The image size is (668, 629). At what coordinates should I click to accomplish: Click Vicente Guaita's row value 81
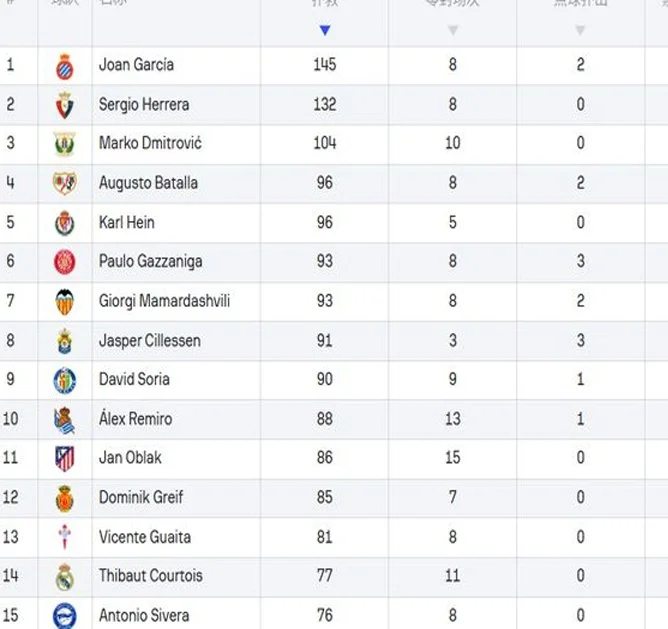click(325, 537)
